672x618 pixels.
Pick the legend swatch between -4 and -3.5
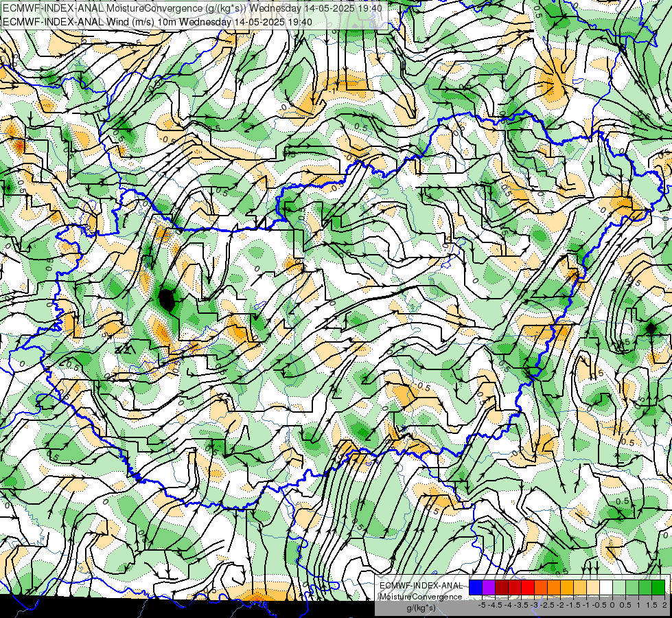pyautogui.click(x=515, y=587)
